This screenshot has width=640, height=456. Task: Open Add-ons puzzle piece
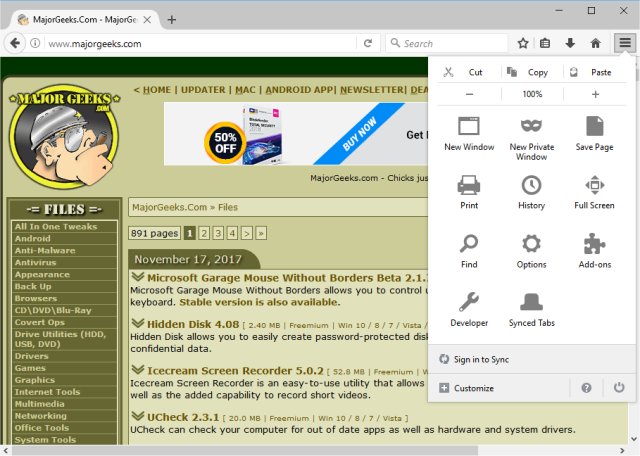[594, 251]
